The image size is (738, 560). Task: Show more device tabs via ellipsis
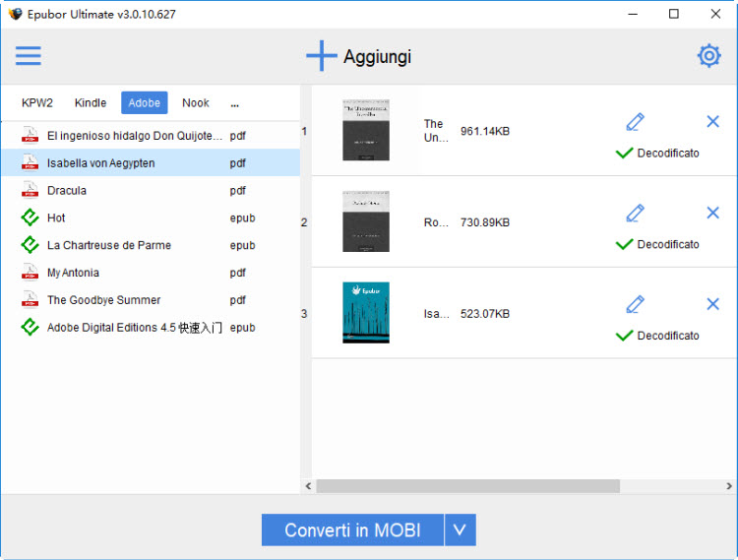235,104
